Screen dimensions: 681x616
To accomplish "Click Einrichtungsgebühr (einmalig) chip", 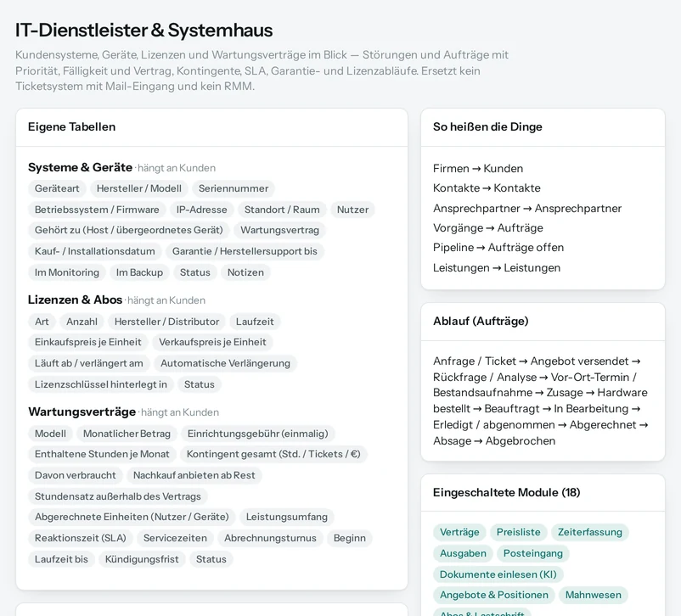I will point(257,434).
